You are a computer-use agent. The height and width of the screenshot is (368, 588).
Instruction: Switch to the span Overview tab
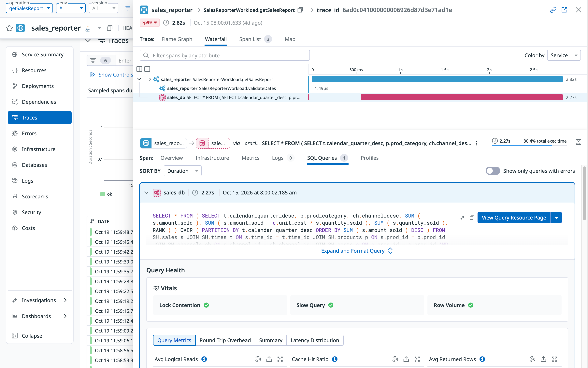pos(172,158)
